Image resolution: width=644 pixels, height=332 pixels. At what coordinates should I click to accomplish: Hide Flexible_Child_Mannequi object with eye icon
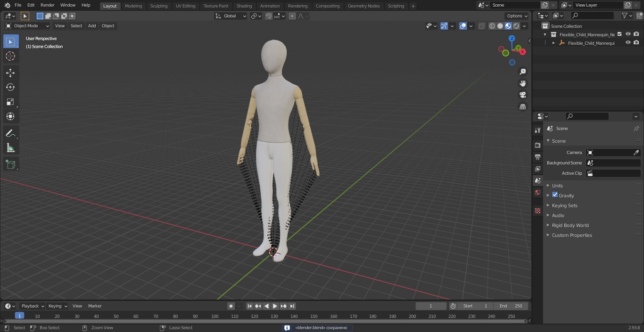tap(628, 42)
